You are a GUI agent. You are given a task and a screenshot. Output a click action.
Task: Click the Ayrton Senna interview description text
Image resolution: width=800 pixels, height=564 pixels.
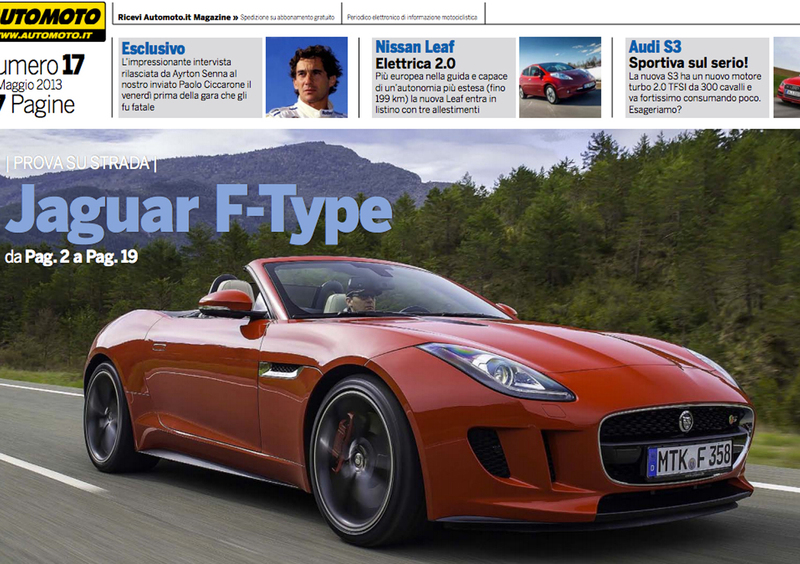pyautogui.click(x=187, y=85)
